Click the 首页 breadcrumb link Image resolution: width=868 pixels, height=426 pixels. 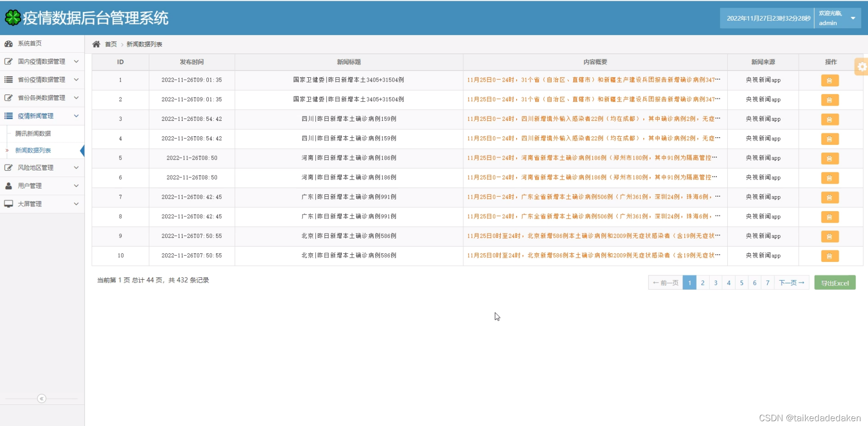(111, 44)
